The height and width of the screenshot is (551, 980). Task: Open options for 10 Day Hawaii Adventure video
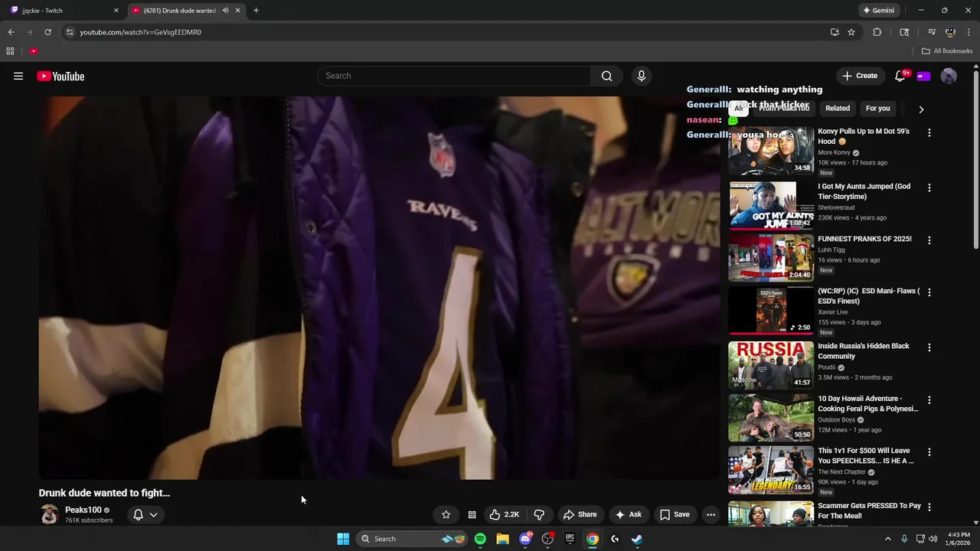pos(929,400)
